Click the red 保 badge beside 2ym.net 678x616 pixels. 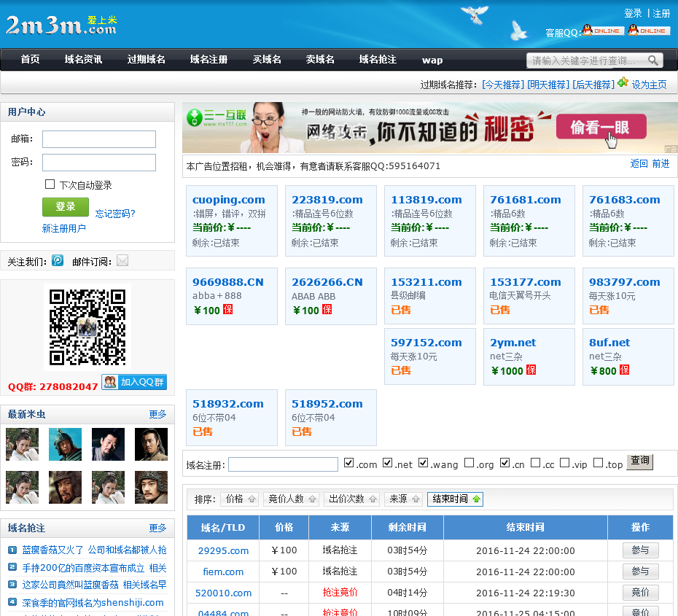[531, 370]
